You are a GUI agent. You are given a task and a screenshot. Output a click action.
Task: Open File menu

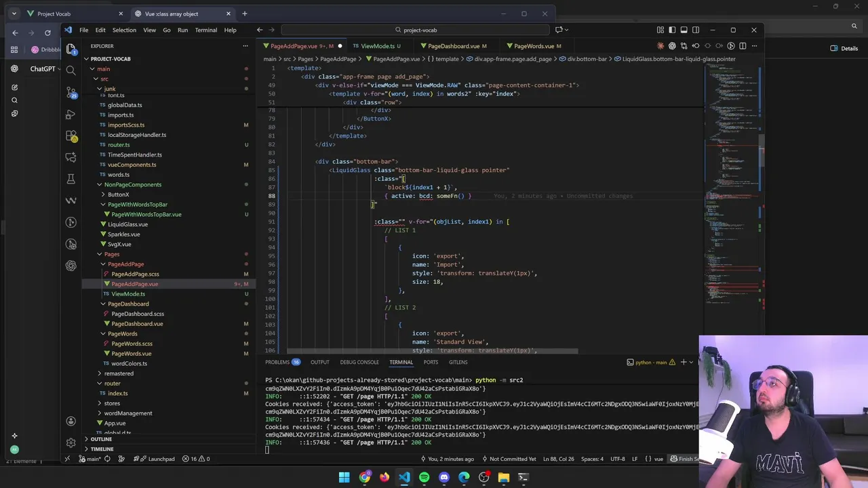(x=83, y=30)
